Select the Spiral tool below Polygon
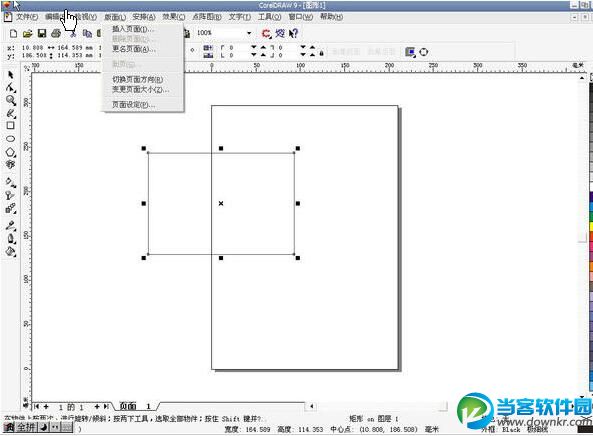This screenshot has width=593, height=436. (11, 164)
